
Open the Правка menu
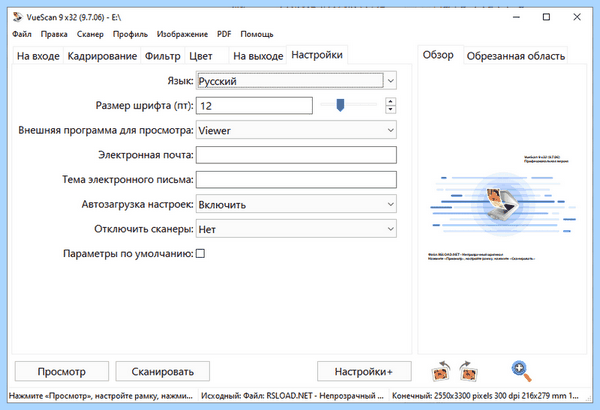(54, 34)
